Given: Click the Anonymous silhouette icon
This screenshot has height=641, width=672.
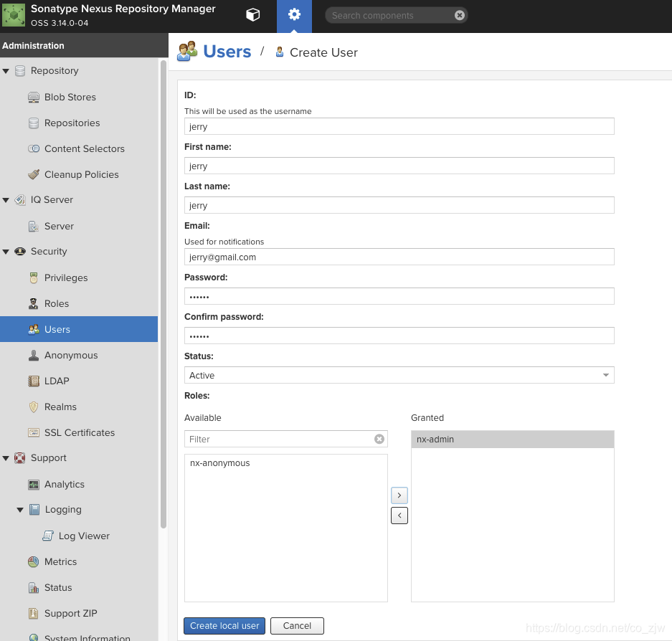Looking at the screenshot, I should (34, 355).
